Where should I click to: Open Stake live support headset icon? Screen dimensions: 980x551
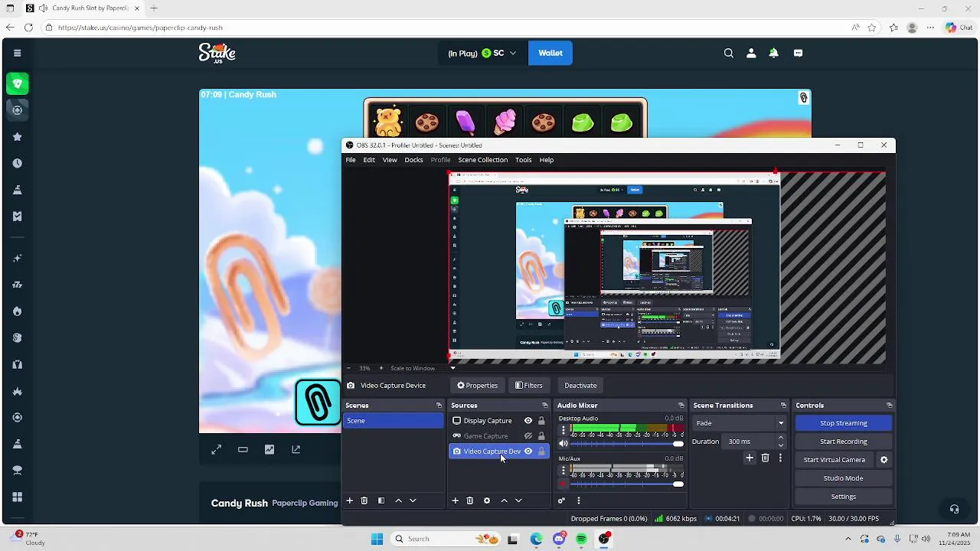[954, 509]
